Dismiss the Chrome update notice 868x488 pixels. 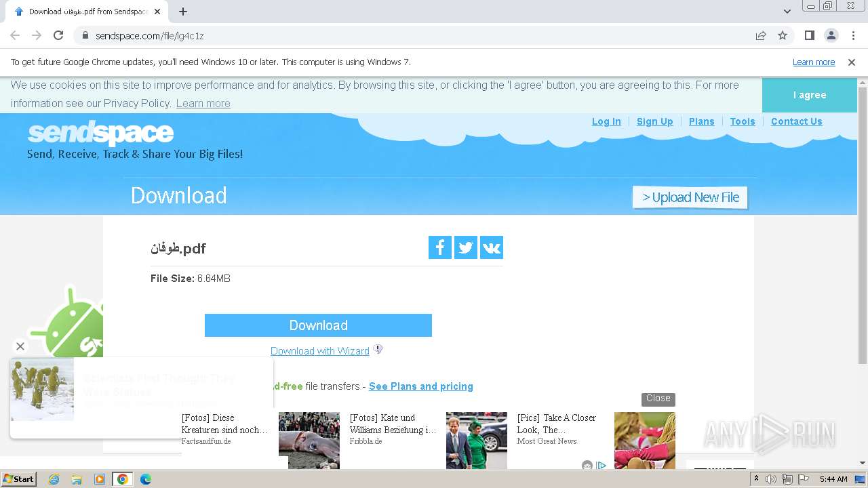tap(852, 62)
